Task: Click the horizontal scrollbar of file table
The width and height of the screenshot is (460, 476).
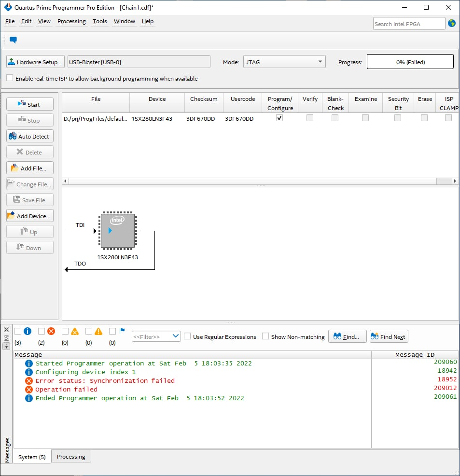Action: [x=251, y=181]
